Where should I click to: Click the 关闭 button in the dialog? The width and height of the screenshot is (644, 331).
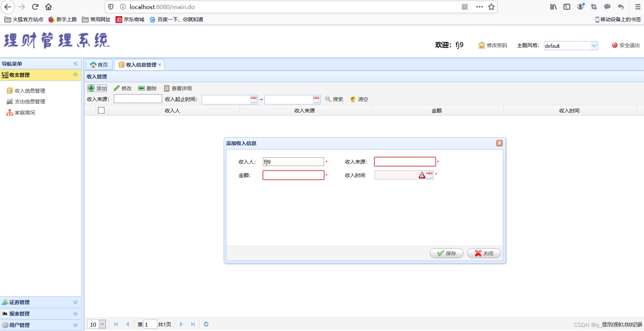(x=484, y=253)
